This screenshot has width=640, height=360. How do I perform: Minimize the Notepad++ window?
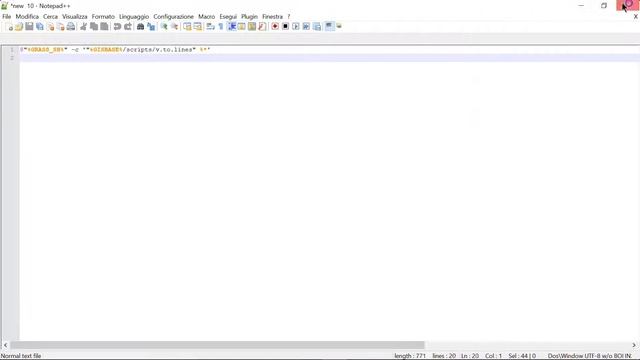click(x=581, y=5)
